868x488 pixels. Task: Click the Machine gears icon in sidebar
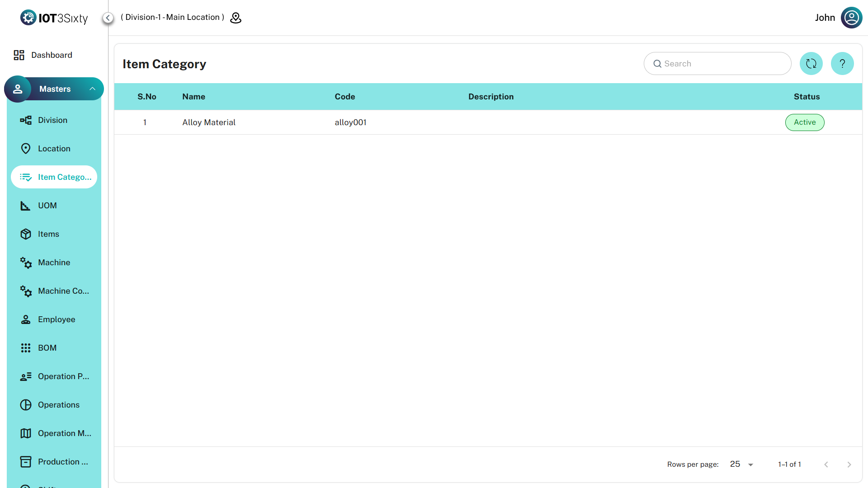pyautogui.click(x=26, y=263)
